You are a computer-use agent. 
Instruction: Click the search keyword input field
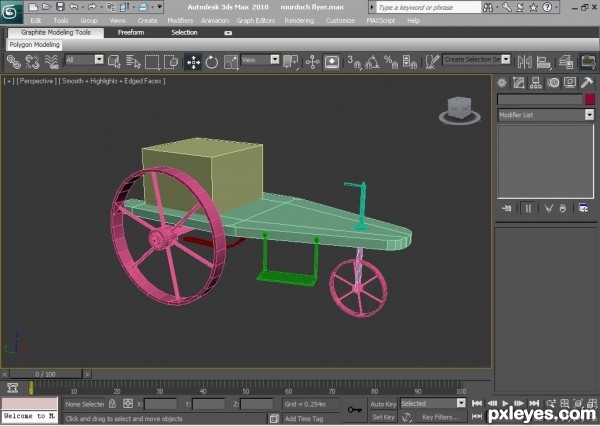coord(429,7)
